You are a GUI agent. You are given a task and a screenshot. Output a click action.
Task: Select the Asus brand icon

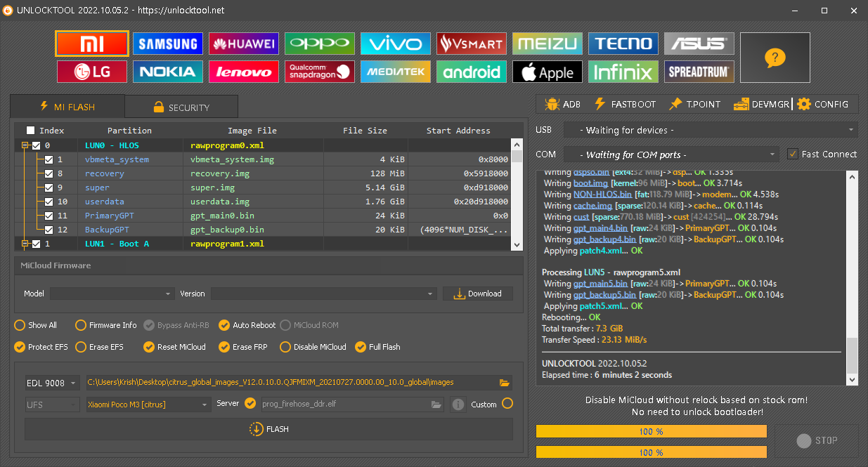pyautogui.click(x=699, y=44)
